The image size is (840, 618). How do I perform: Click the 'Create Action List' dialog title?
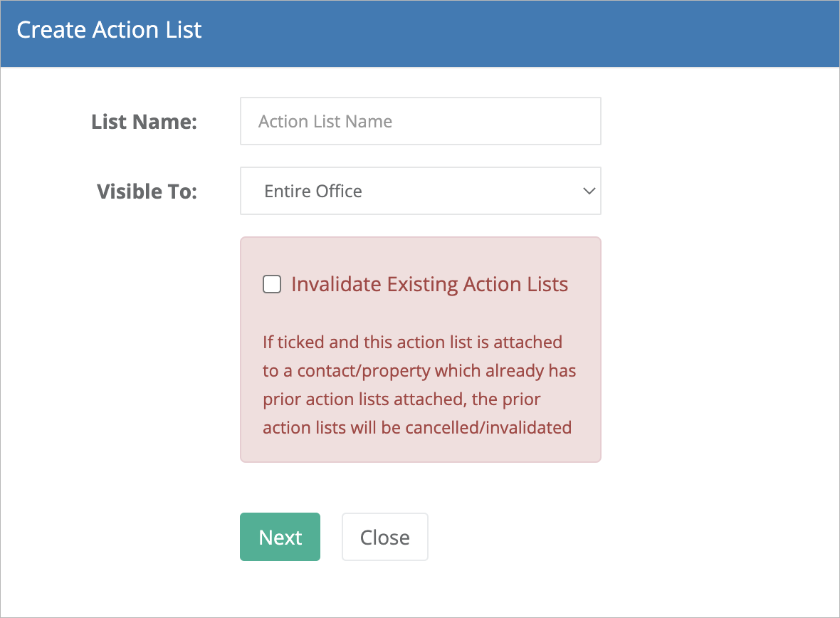(x=110, y=30)
